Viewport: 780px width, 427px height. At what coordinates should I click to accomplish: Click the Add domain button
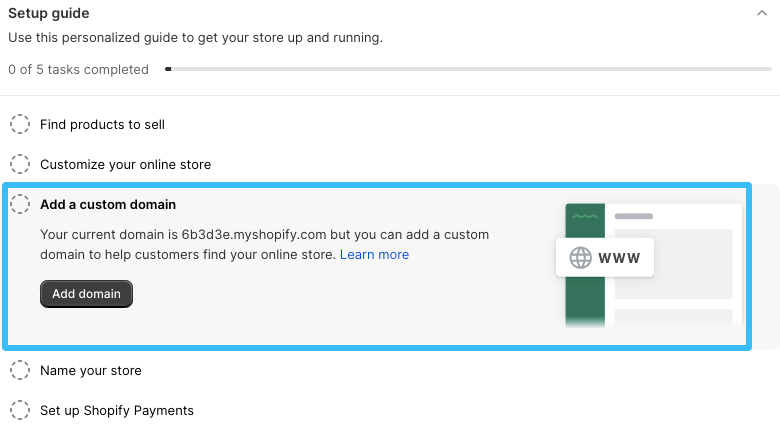coord(86,294)
